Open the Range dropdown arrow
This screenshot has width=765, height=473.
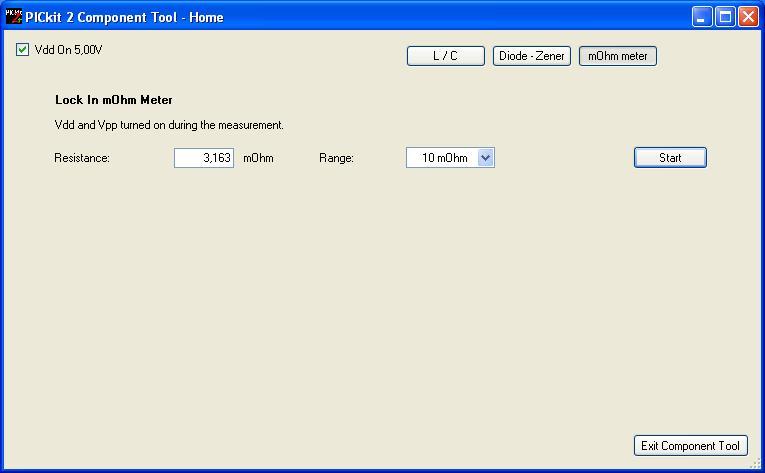(x=485, y=158)
